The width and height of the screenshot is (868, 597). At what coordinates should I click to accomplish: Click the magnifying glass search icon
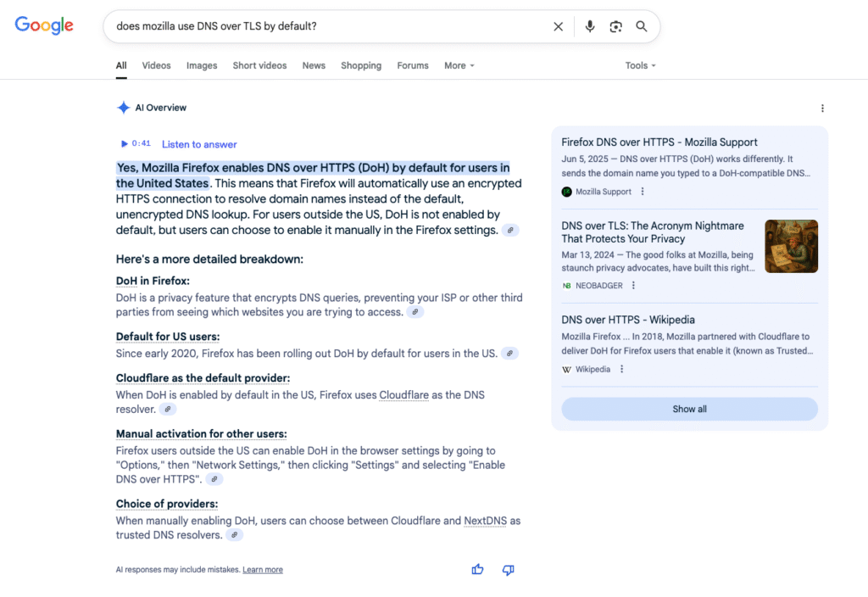pyautogui.click(x=641, y=26)
